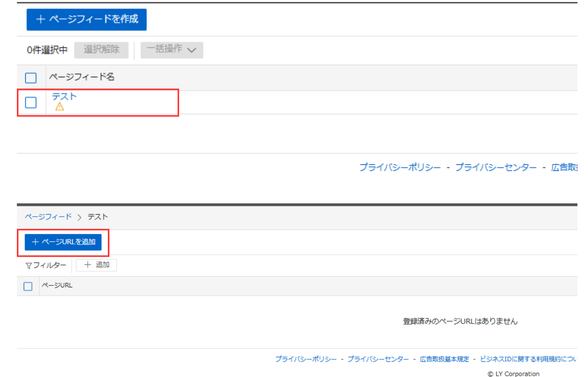Click the greyed 選択解除 button
This screenshot has height=377, width=588.
click(x=101, y=50)
